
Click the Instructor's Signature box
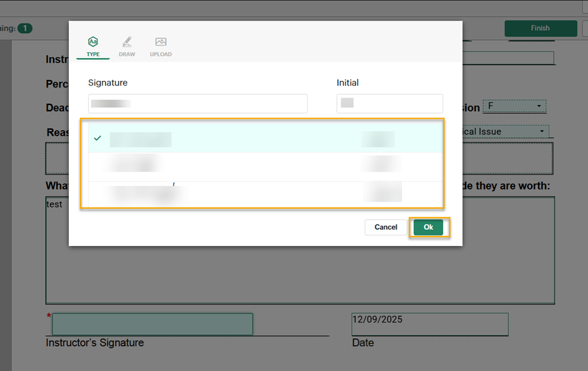(x=152, y=324)
